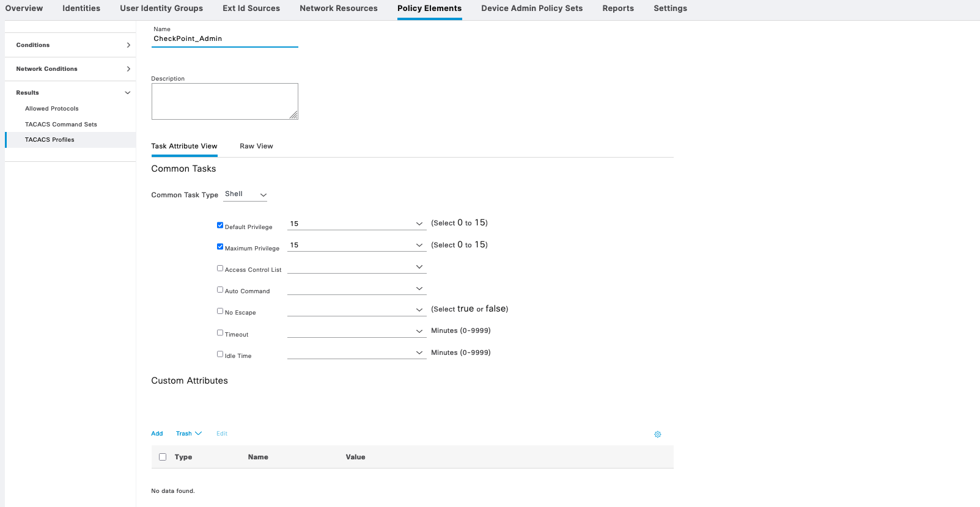Open the Trash dropdown menu

click(188, 434)
